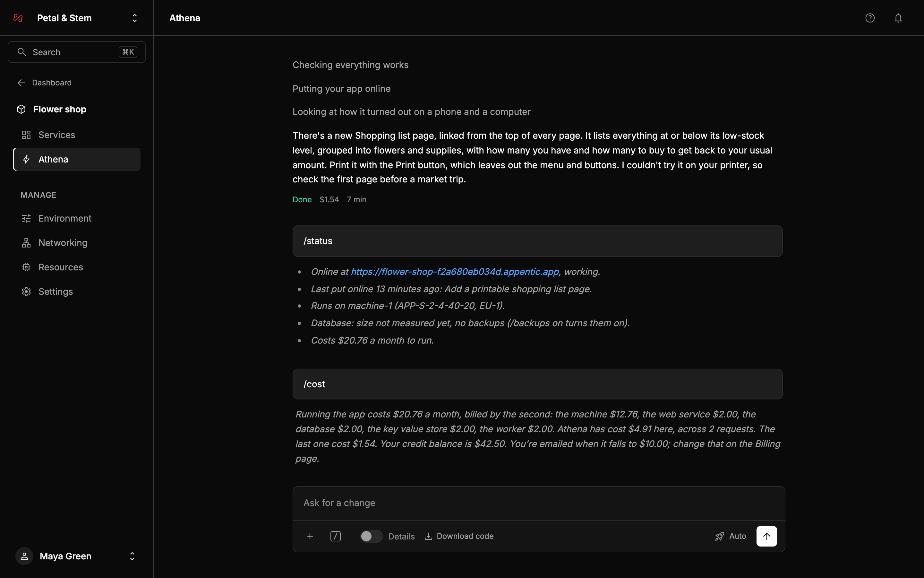Image resolution: width=924 pixels, height=578 pixels.
Task: Click the back arrow beside Dashboard
Action: pyautogui.click(x=21, y=83)
